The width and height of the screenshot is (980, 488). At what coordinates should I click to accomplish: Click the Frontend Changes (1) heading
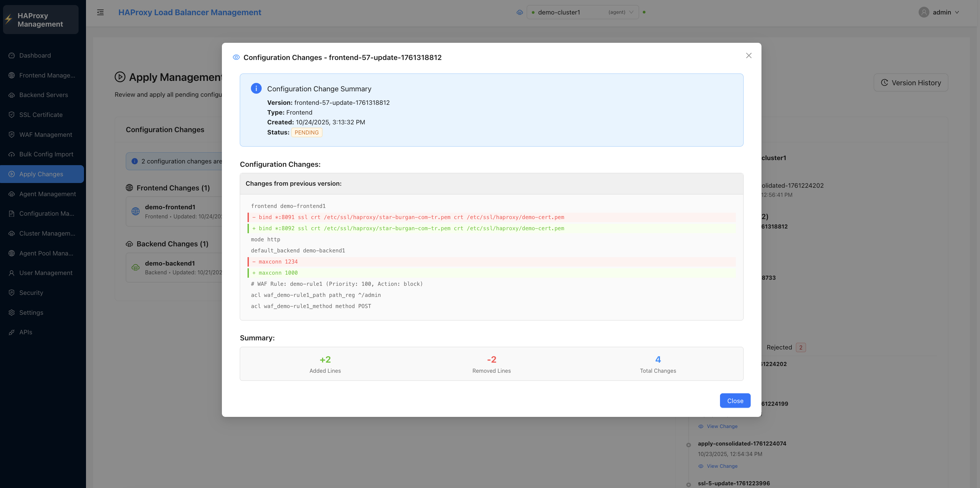pyautogui.click(x=173, y=188)
